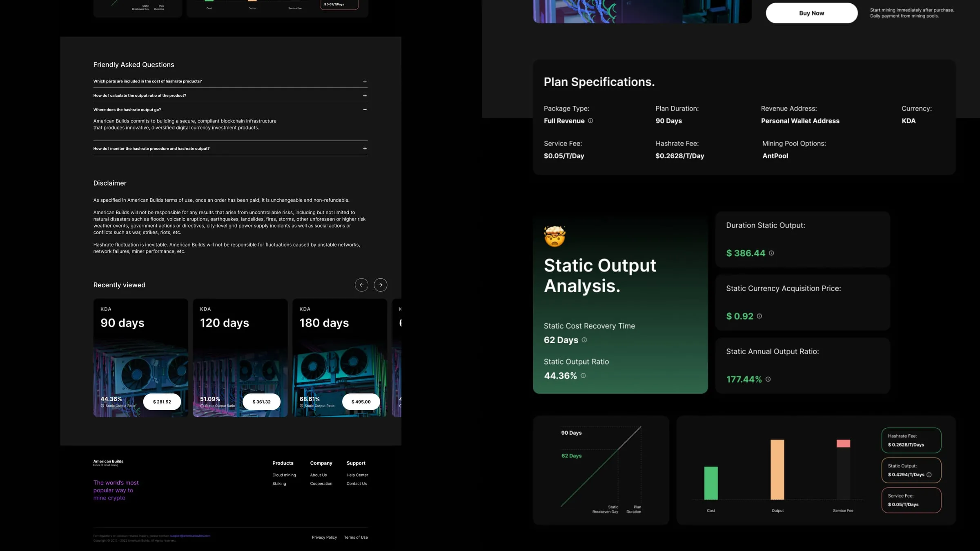
Task: Click info icon next to 44.36% ratio
Action: click(x=583, y=375)
